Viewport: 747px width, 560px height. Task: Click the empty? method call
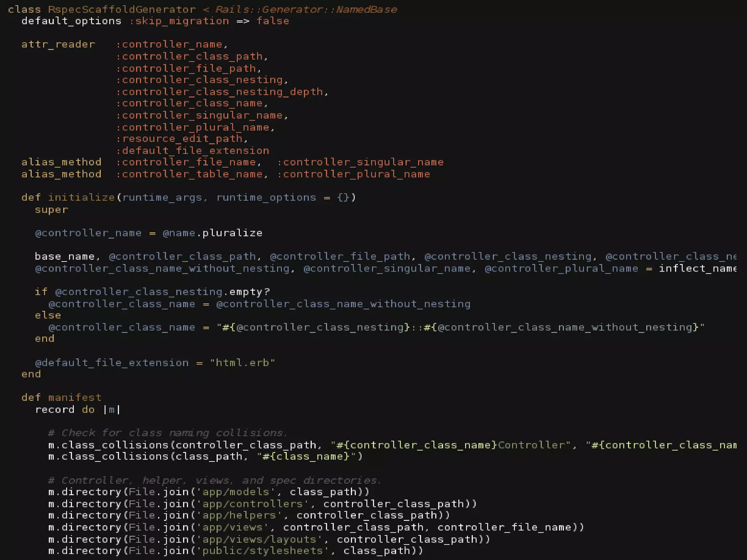point(249,292)
